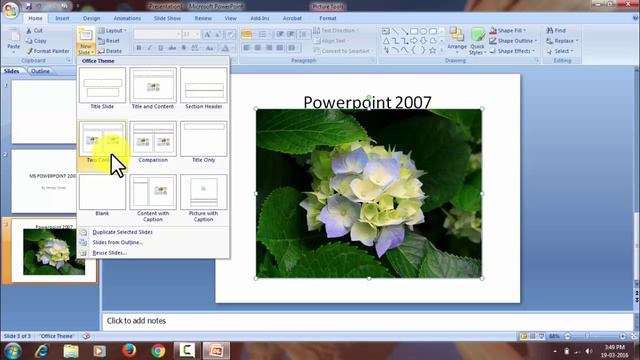Click the spell check icon in the status bar
The width and height of the screenshot is (640, 360).
point(86,336)
